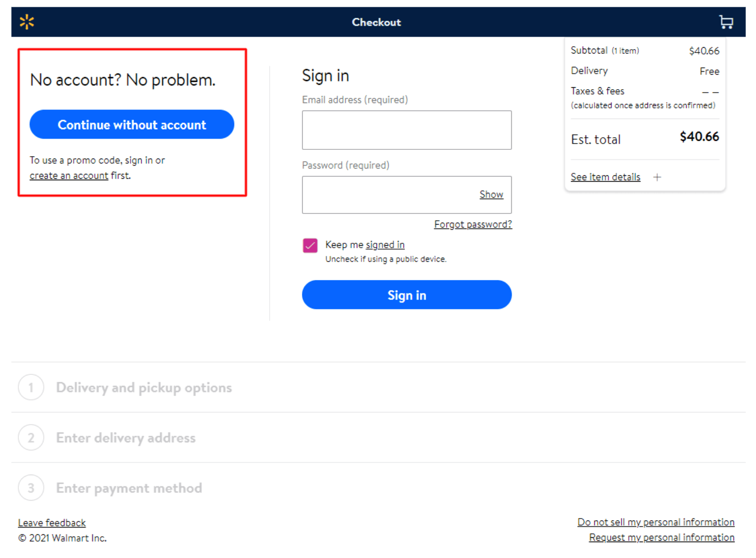Click the step 2 number circle
756x558 pixels.
click(31, 438)
